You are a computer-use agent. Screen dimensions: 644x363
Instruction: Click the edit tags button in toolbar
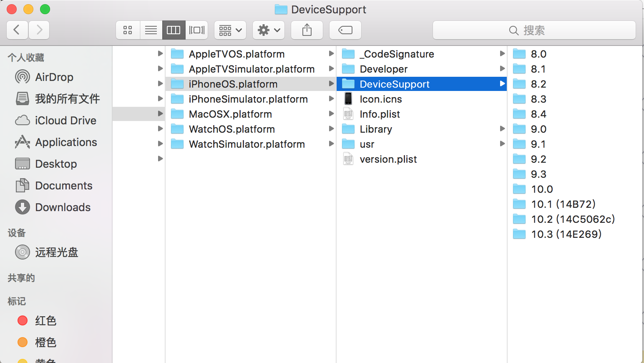point(345,30)
